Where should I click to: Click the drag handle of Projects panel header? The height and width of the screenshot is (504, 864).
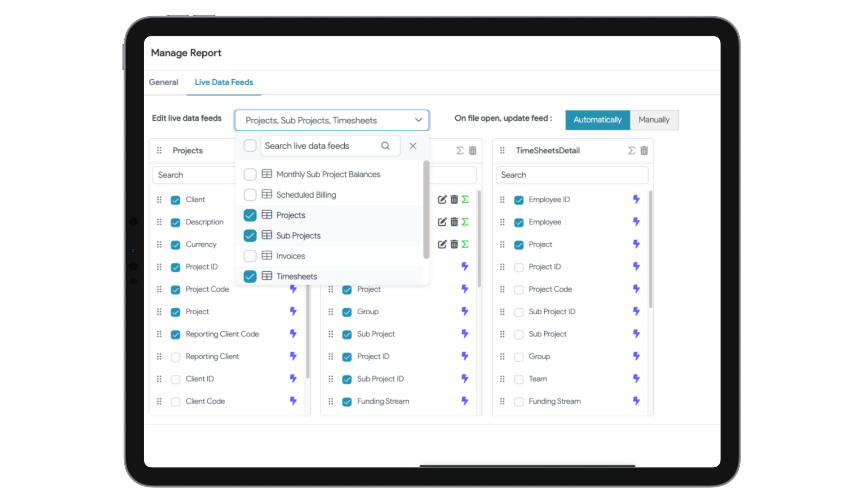[x=159, y=151]
